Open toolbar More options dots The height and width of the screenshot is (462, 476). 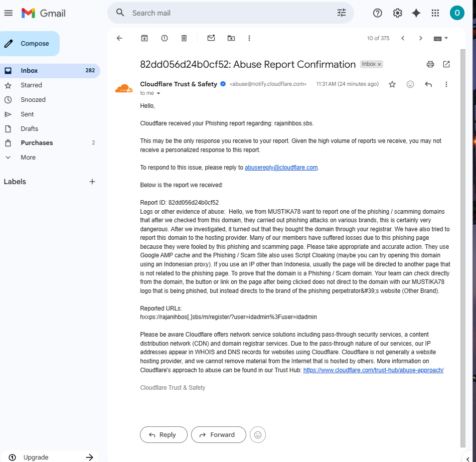tap(249, 38)
